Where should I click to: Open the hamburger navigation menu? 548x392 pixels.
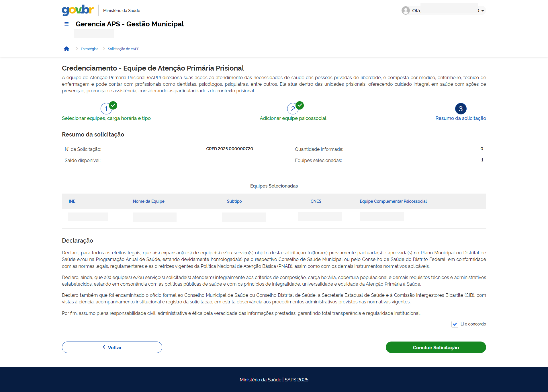click(66, 24)
